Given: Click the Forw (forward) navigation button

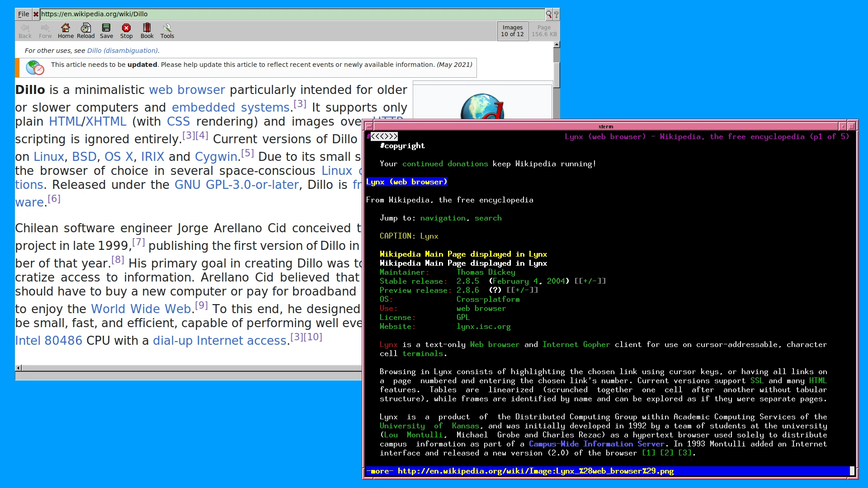Looking at the screenshot, I should click(45, 31).
